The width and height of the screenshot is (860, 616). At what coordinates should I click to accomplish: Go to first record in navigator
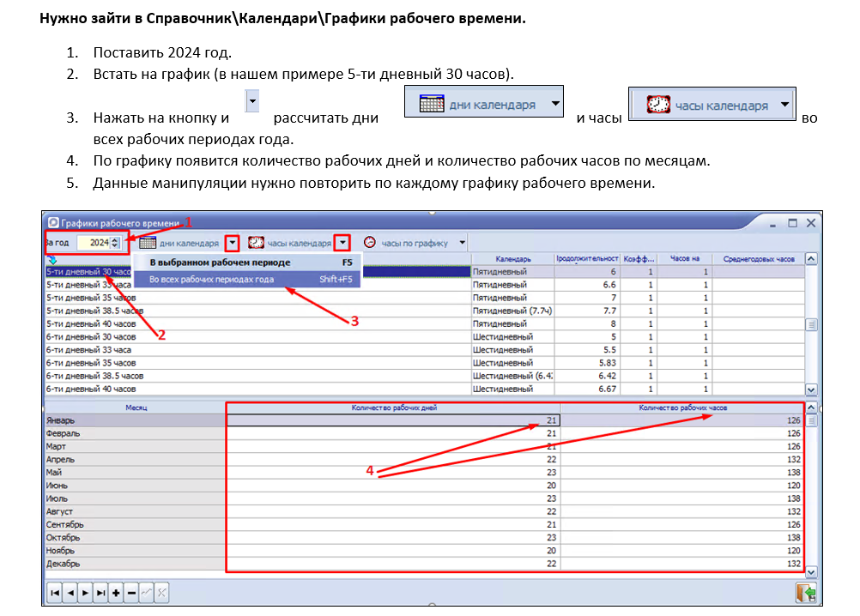pos(54,593)
